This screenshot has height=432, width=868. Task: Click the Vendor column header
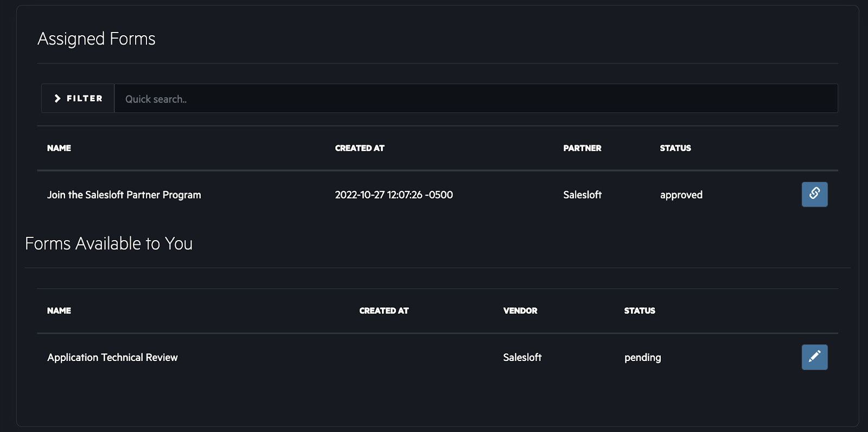[520, 311]
